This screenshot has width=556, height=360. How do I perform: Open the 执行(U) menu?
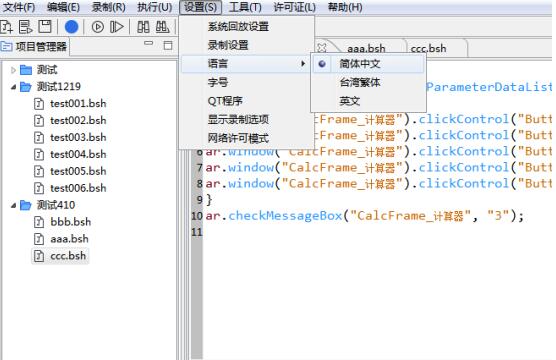coord(155,7)
